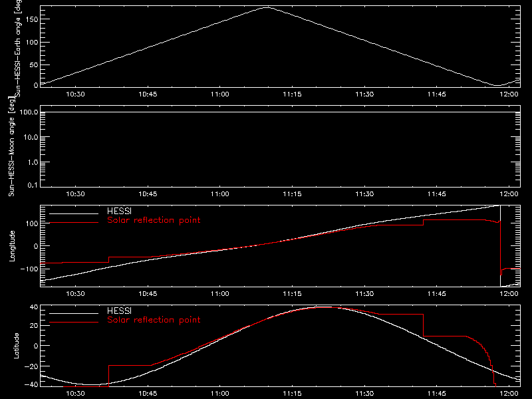This screenshot has height=399, width=532.
Task: Click 11:45 label under Earth angle plot
Action: tap(437, 94)
